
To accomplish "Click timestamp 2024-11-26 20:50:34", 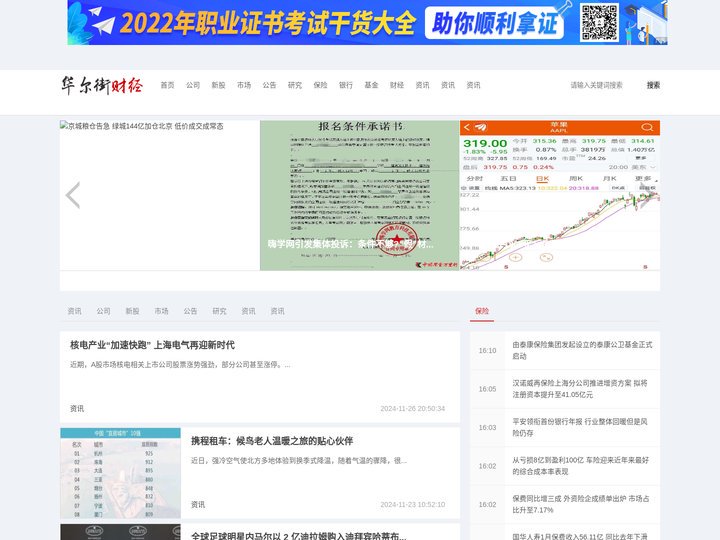I will (412, 408).
